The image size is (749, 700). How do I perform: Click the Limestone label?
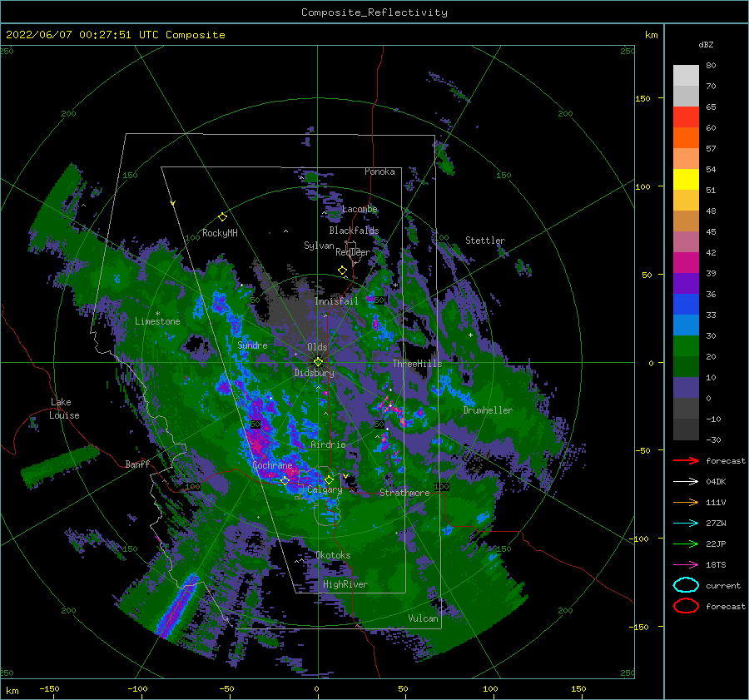click(x=157, y=321)
